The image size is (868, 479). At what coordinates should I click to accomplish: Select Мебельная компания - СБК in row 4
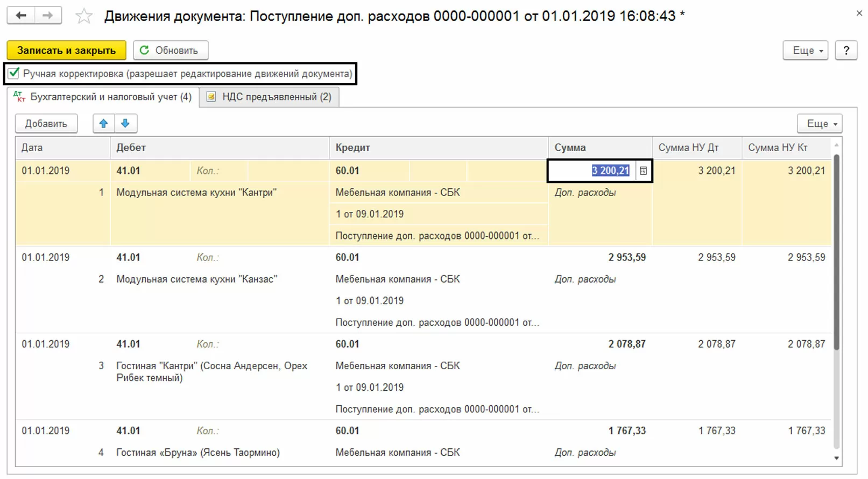398,453
